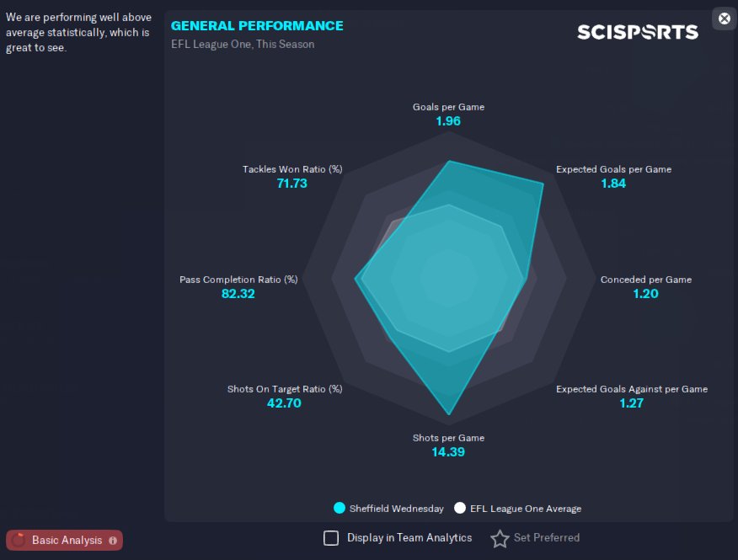Click the Shots On Target Ratio label

coord(285,389)
